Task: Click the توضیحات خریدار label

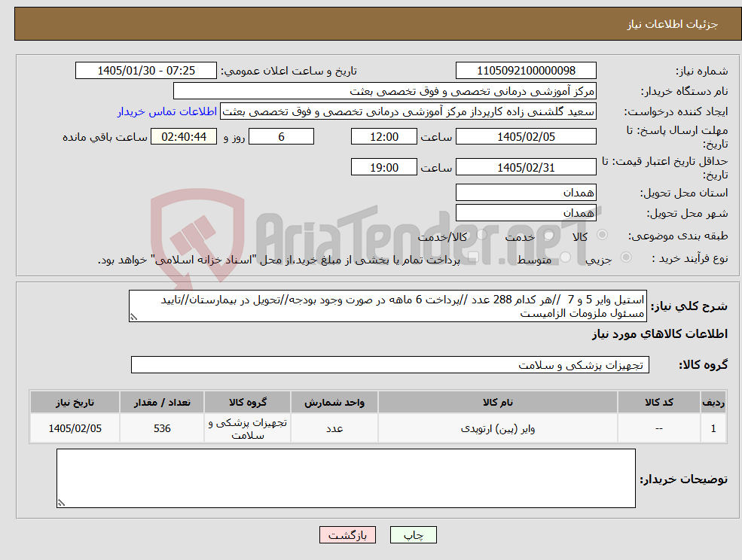Action: tap(683, 479)
